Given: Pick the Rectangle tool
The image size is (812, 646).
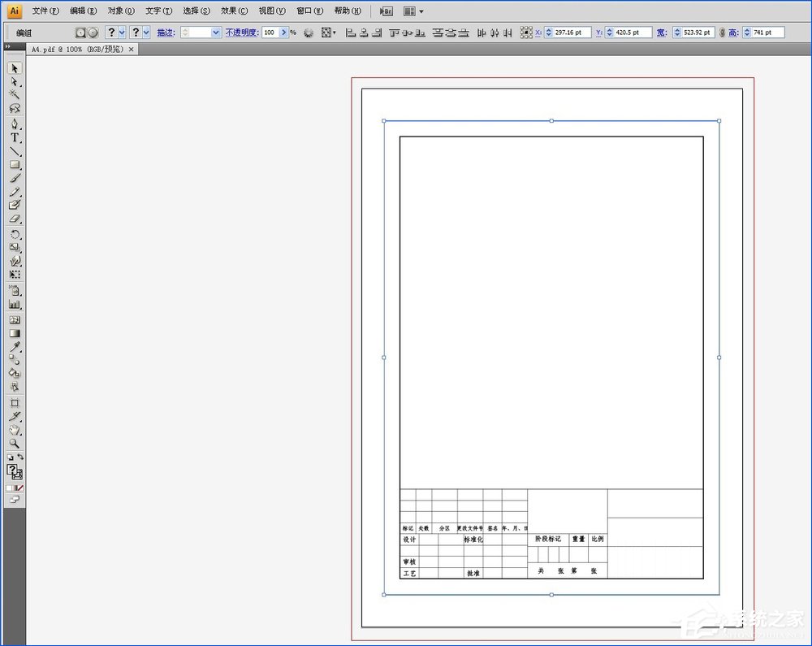Looking at the screenshot, I should (x=15, y=165).
